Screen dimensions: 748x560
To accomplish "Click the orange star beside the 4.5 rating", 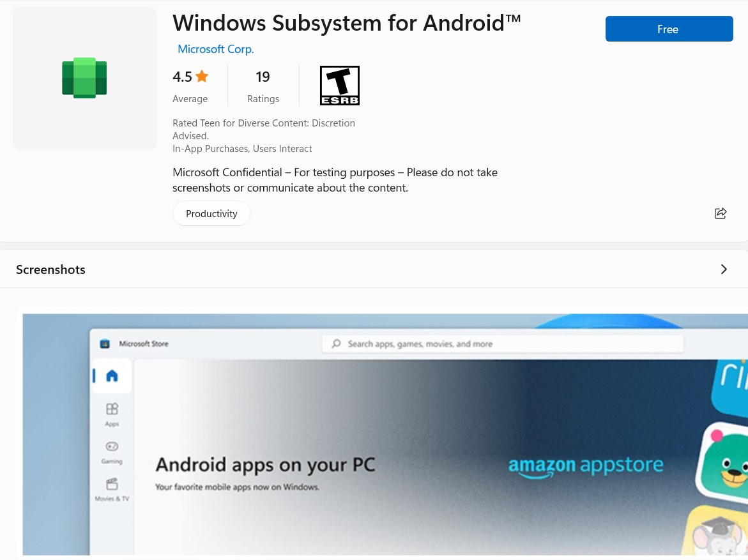I will [x=202, y=75].
